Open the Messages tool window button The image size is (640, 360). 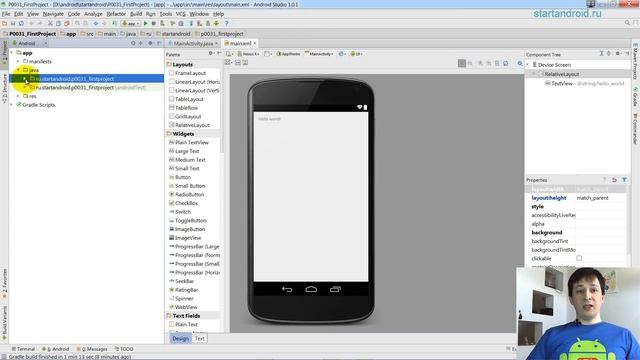[92, 349]
